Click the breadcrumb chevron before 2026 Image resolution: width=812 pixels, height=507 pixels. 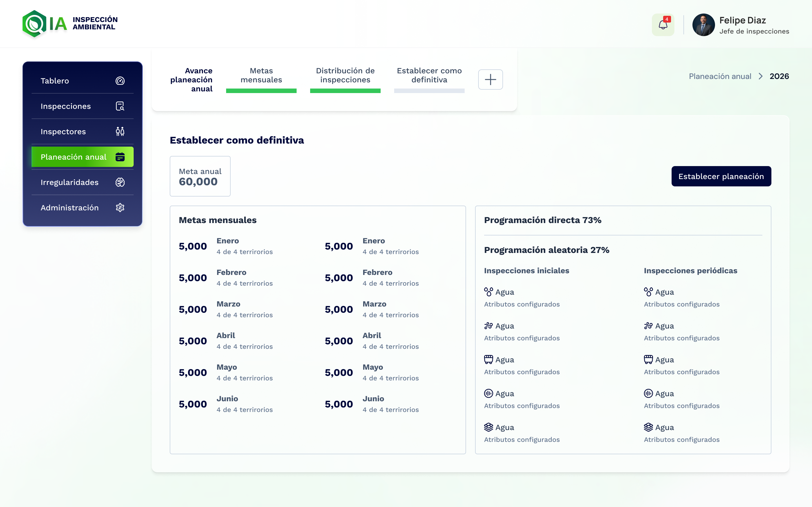tap(760, 76)
